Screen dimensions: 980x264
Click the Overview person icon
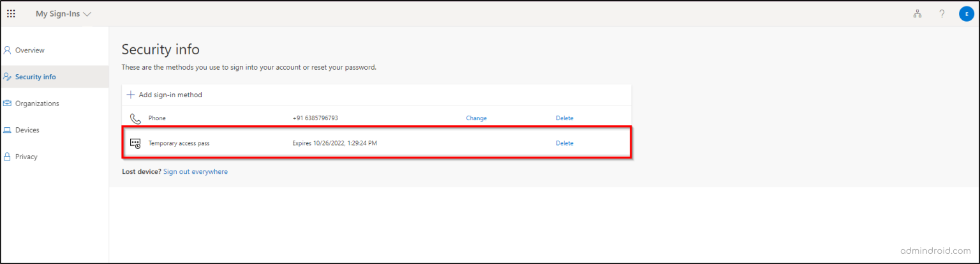pos(8,50)
